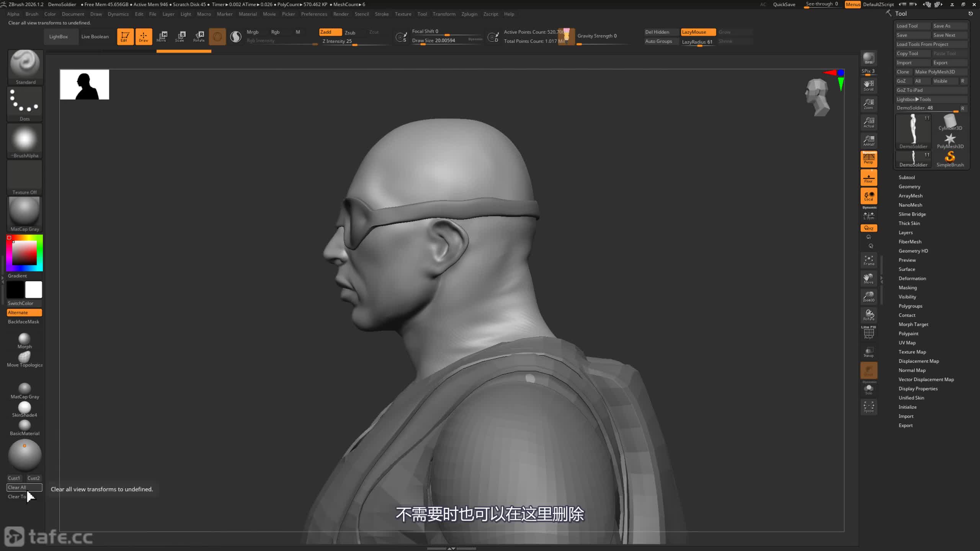Switch to the Draw mode icon
The image size is (980, 551).
(x=144, y=37)
